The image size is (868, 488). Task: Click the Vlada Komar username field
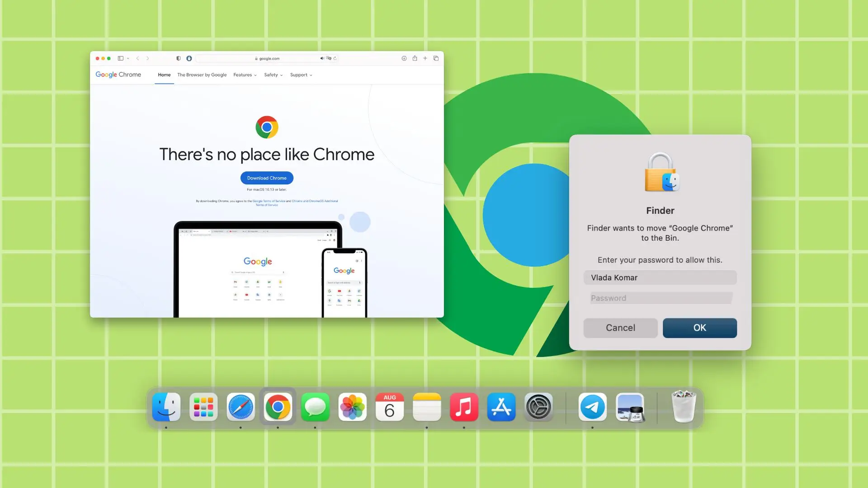coord(660,277)
